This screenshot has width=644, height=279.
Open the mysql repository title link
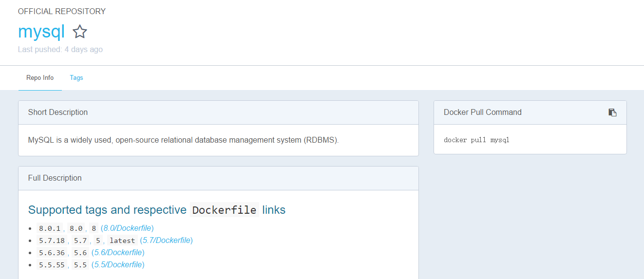[x=41, y=32]
